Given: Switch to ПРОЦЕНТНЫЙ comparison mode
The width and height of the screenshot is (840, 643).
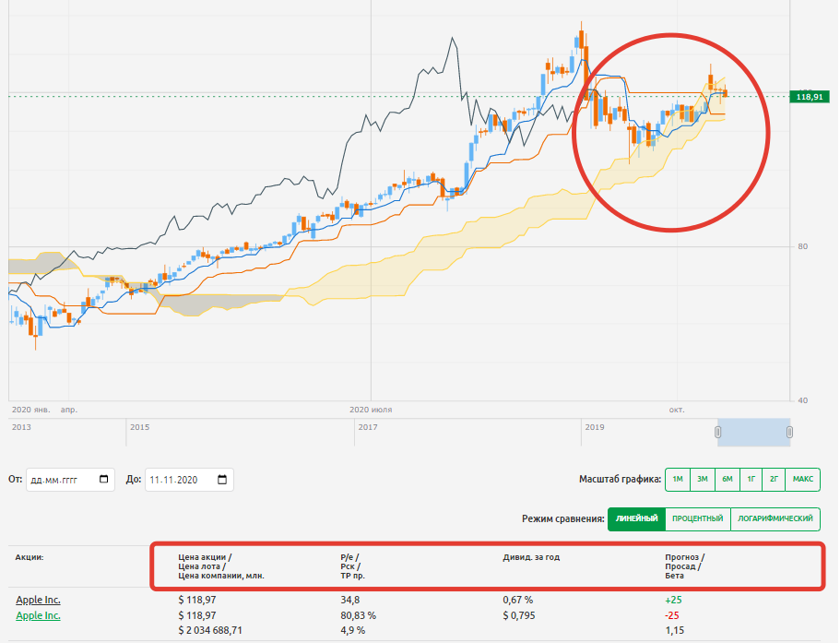Looking at the screenshot, I should tap(697, 519).
